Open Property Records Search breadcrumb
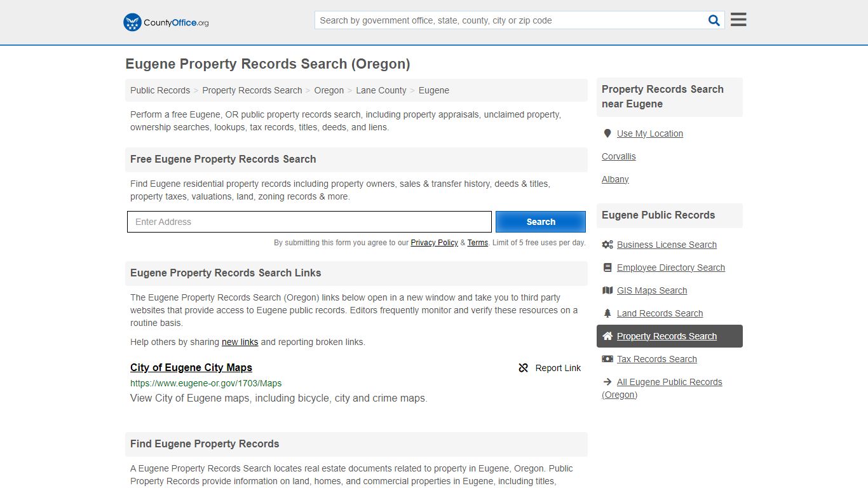The width and height of the screenshot is (868, 488). click(252, 90)
